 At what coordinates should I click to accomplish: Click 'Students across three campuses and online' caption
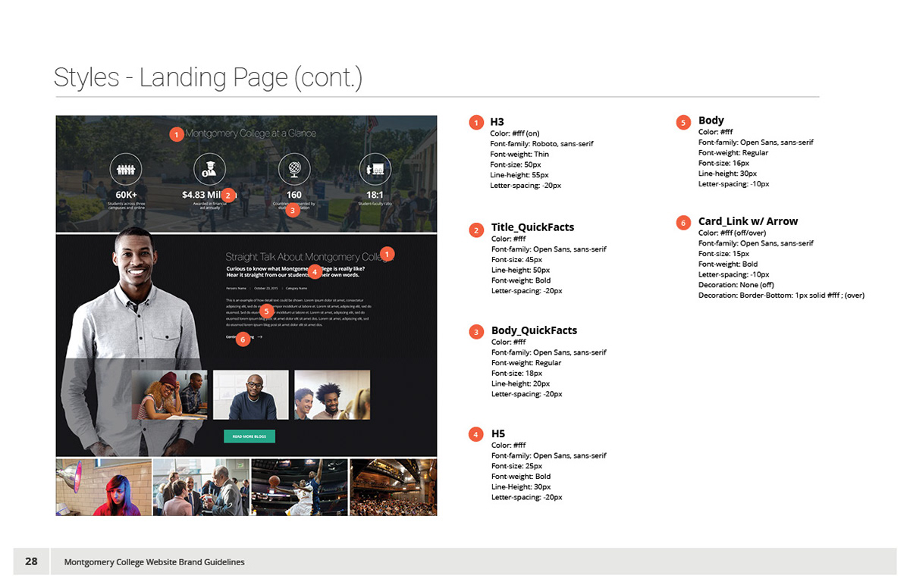pos(126,206)
